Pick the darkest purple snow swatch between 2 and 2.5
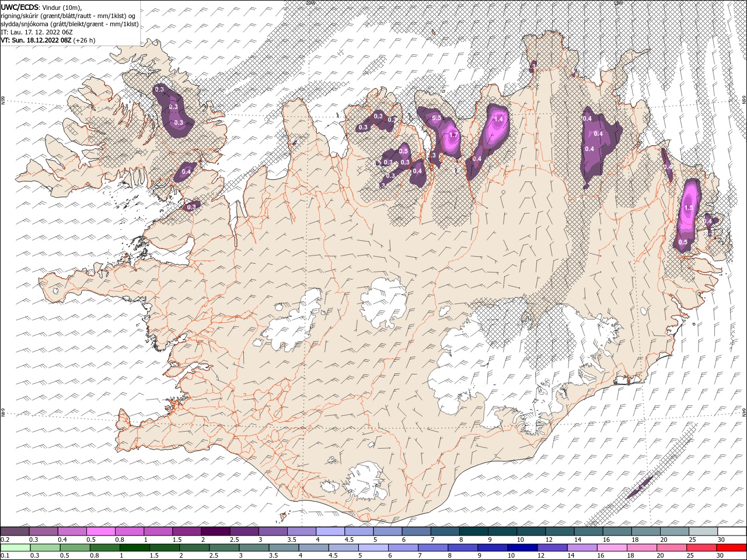Viewport: 747px width, 560px height. coord(215,531)
